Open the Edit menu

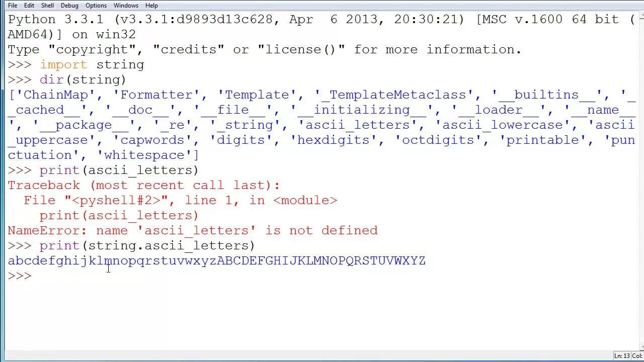29,6
